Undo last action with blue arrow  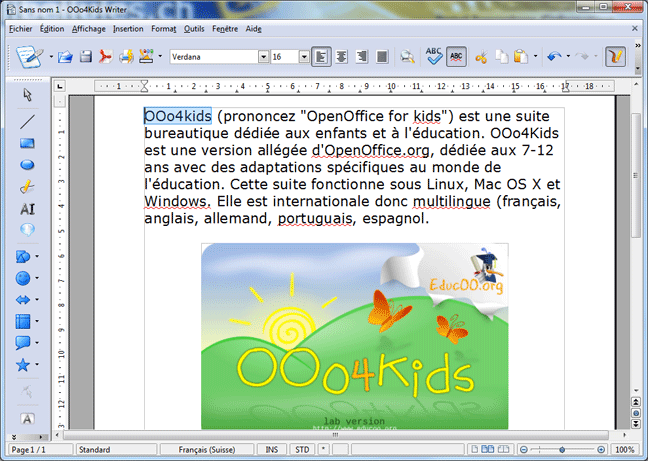(554, 56)
